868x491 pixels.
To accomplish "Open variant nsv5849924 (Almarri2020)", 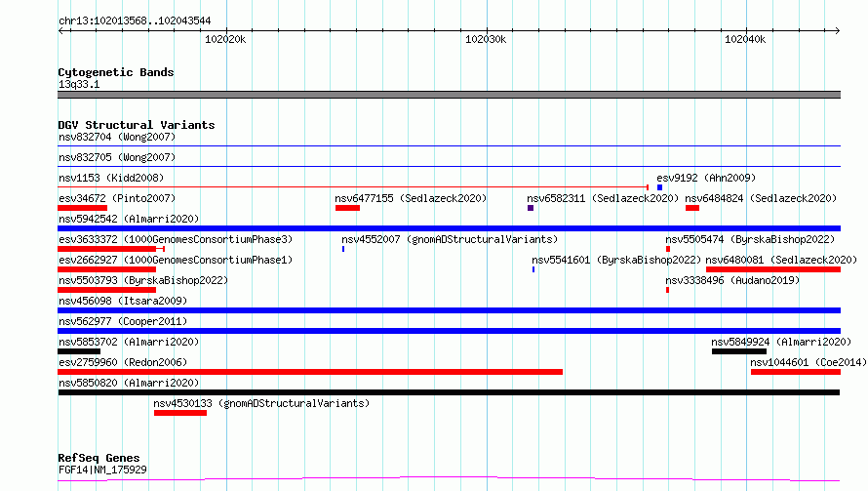I will point(781,342).
